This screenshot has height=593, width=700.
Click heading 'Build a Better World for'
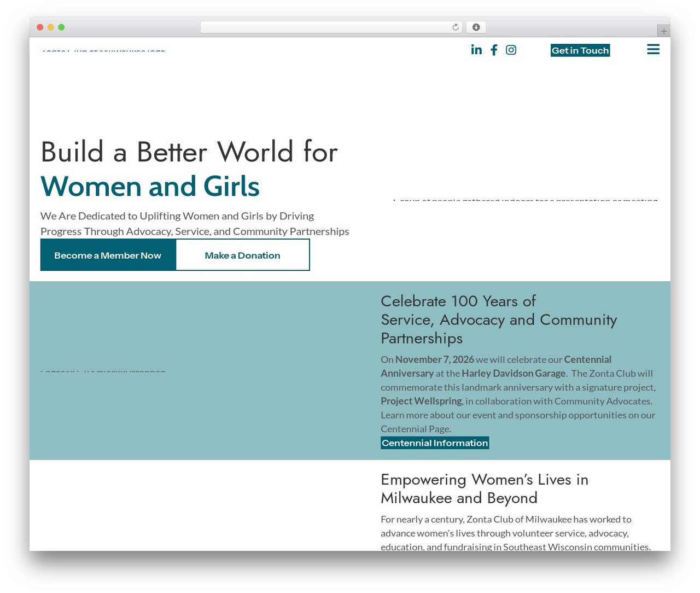point(189,152)
